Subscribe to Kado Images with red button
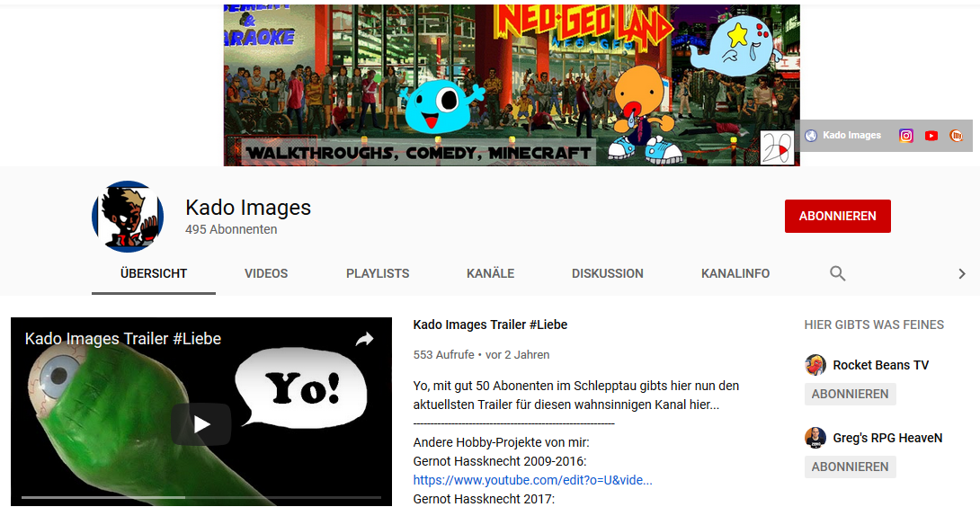Image resolution: width=980 pixels, height=507 pixels. [838, 217]
